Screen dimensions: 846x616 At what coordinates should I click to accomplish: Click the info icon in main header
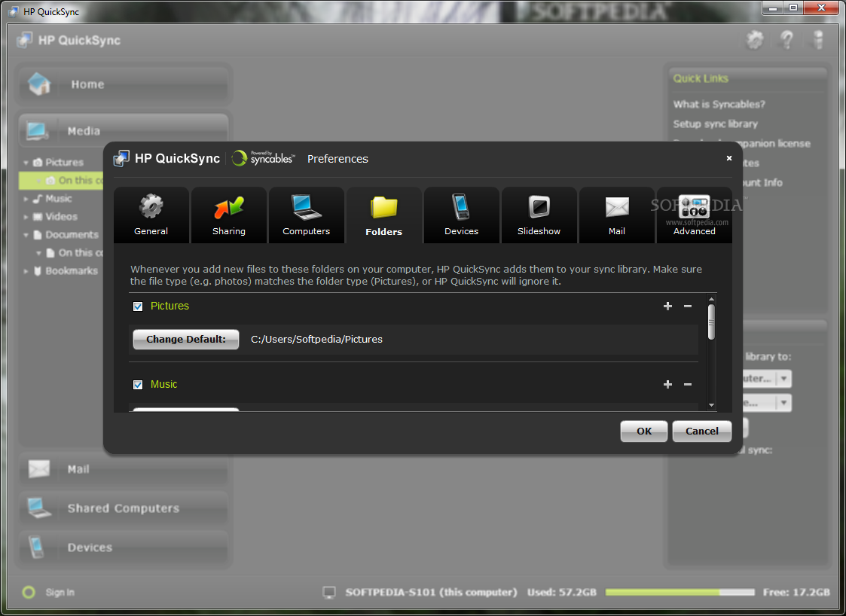pos(818,40)
